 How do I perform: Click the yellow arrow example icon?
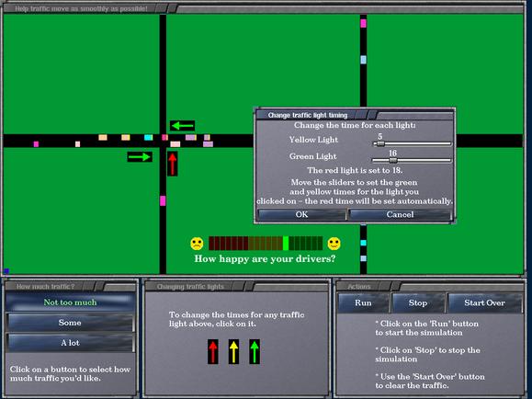(x=233, y=352)
